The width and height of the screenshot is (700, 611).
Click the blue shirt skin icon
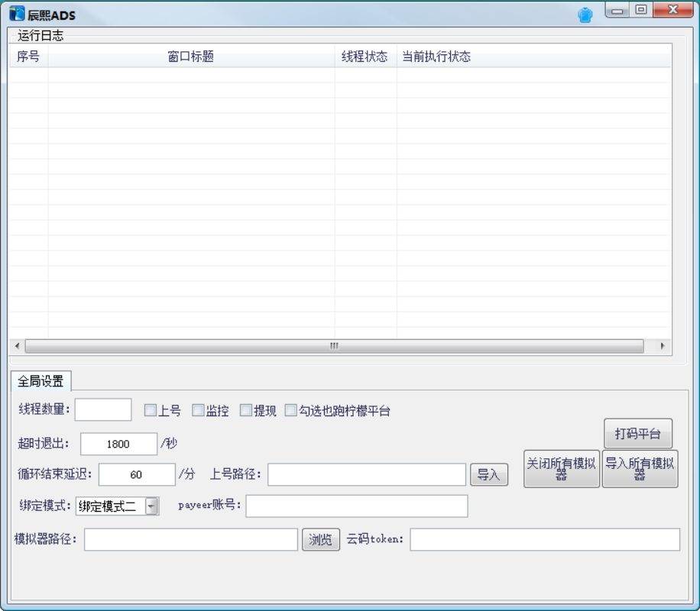tap(585, 15)
